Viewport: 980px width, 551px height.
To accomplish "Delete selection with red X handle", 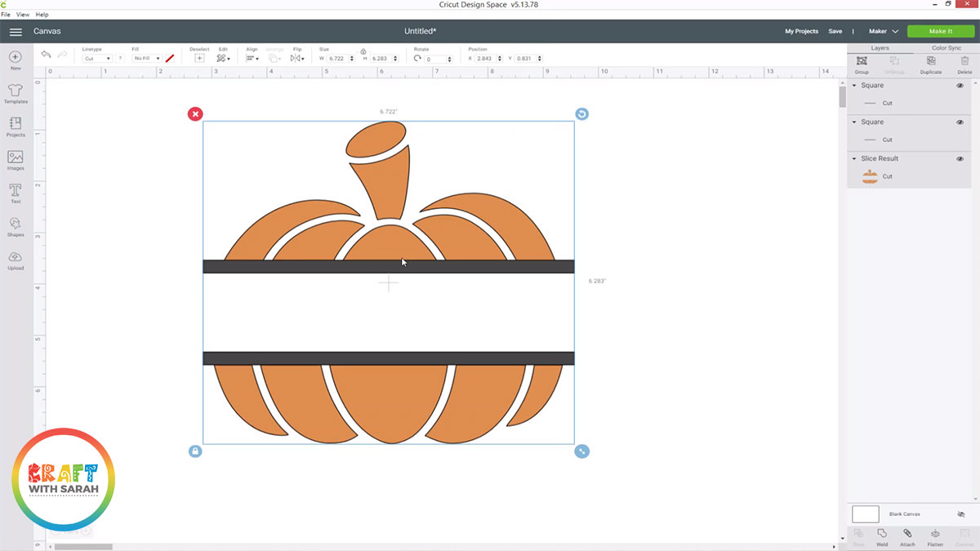I will tap(195, 113).
